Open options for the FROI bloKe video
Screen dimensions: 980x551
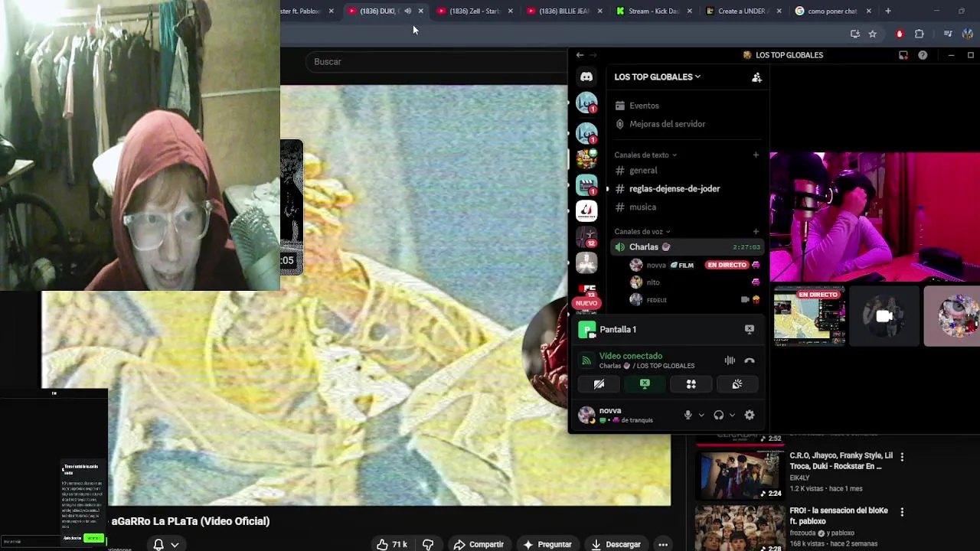coord(902,512)
